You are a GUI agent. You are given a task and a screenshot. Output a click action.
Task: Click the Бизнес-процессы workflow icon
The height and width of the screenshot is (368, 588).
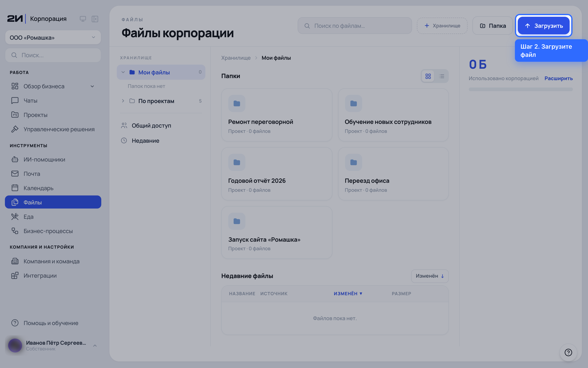[15, 231]
